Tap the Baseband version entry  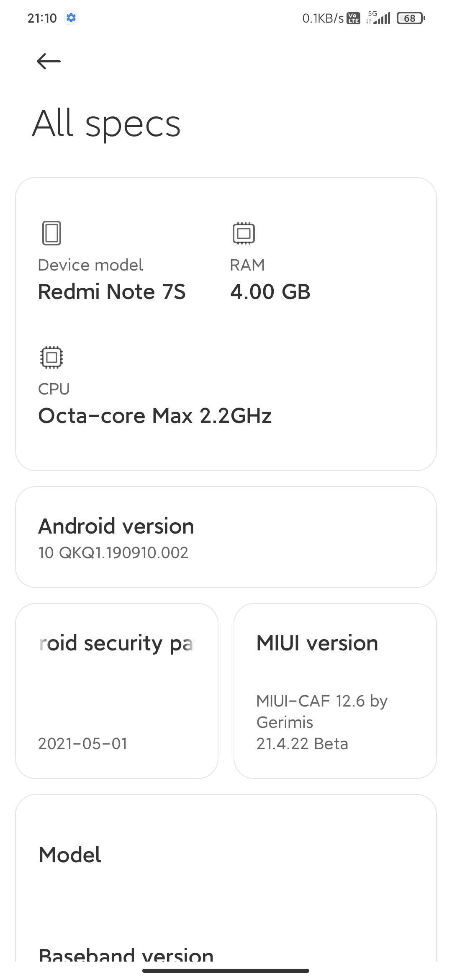point(126,953)
